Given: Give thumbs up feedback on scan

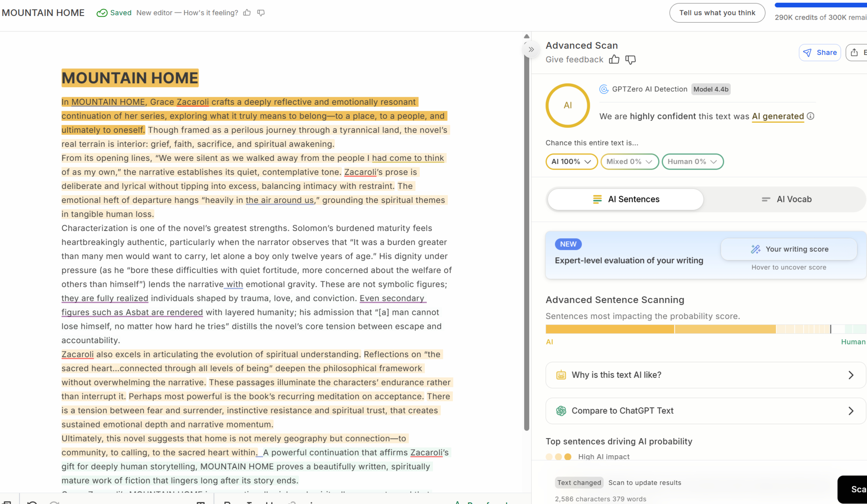Looking at the screenshot, I should [614, 59].
